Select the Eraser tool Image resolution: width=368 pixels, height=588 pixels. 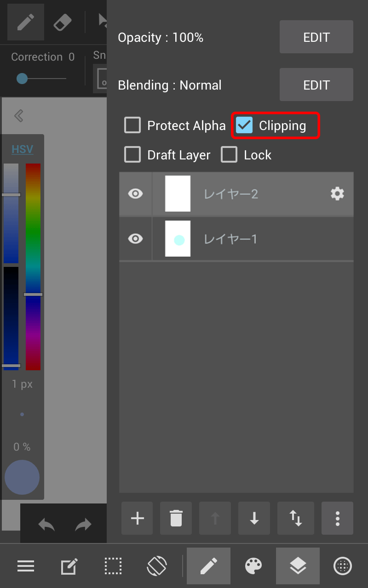tap(63, 22)
